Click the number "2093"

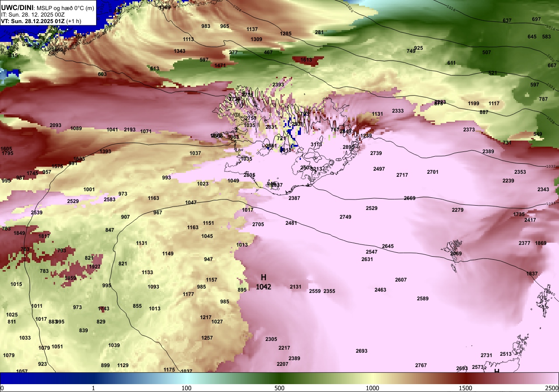tap(55, 125)
